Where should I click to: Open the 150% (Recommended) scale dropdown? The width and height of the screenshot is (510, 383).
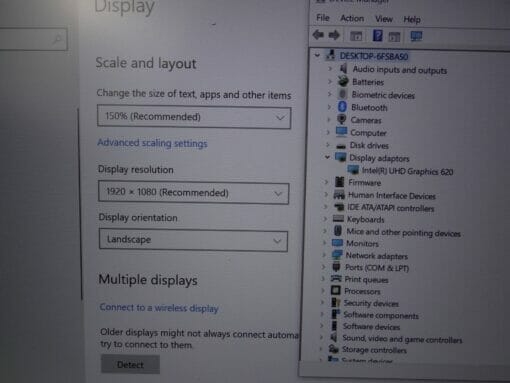click(x=194, y=117)
